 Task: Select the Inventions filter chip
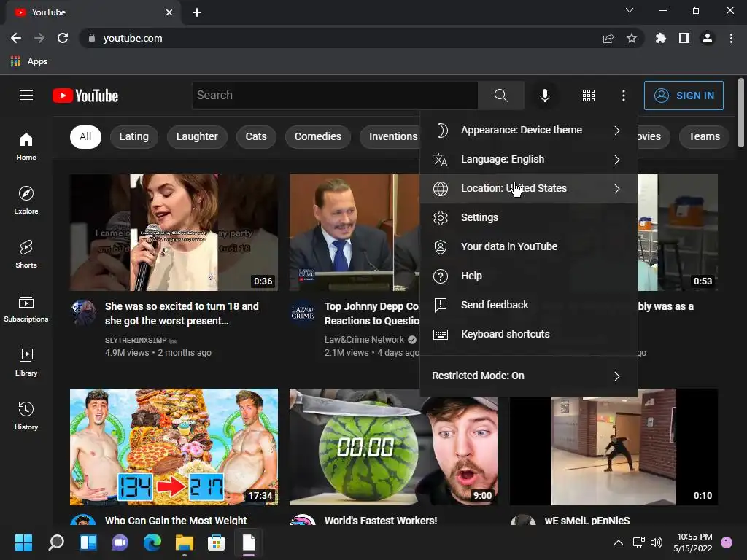391,136
